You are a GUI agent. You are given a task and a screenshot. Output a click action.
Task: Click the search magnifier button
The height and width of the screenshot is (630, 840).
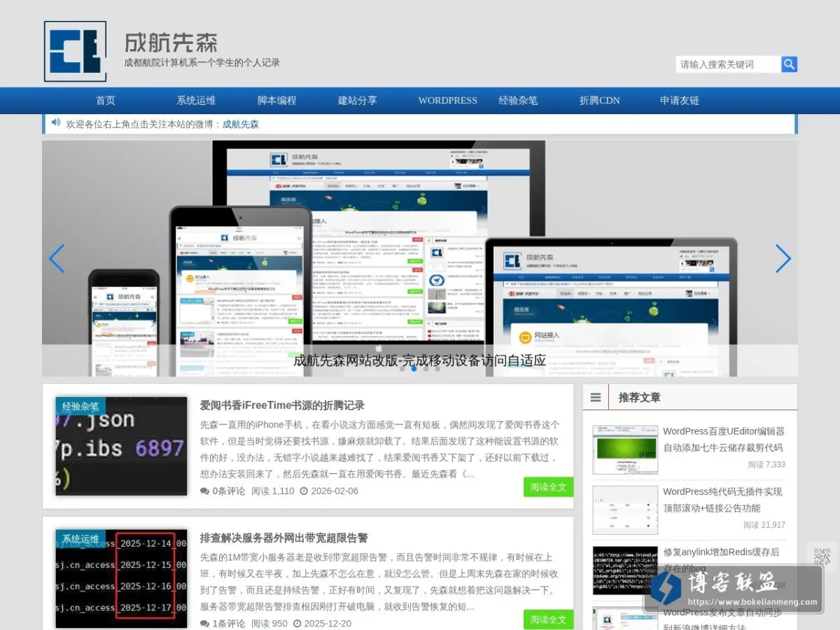790,64
